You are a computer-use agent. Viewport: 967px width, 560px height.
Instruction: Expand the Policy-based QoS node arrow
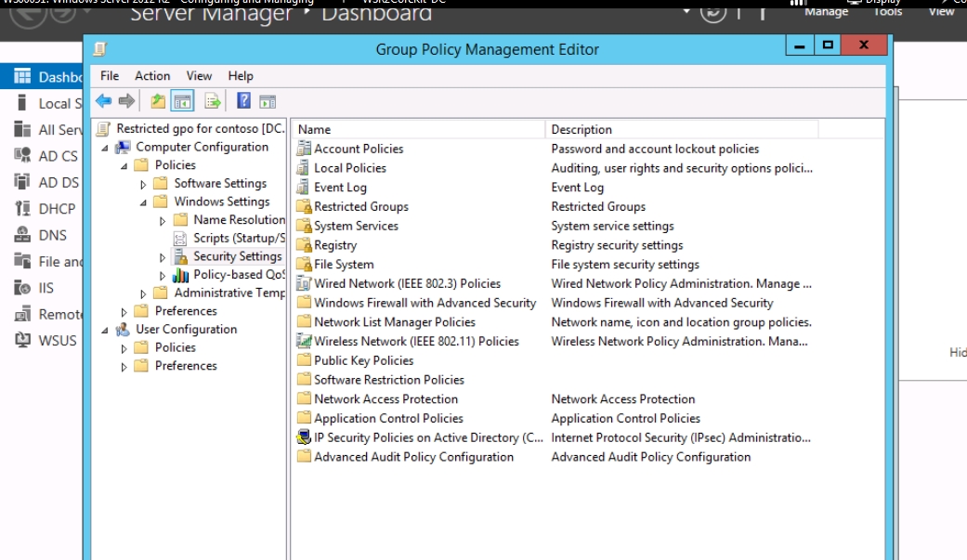coord(163,275)
